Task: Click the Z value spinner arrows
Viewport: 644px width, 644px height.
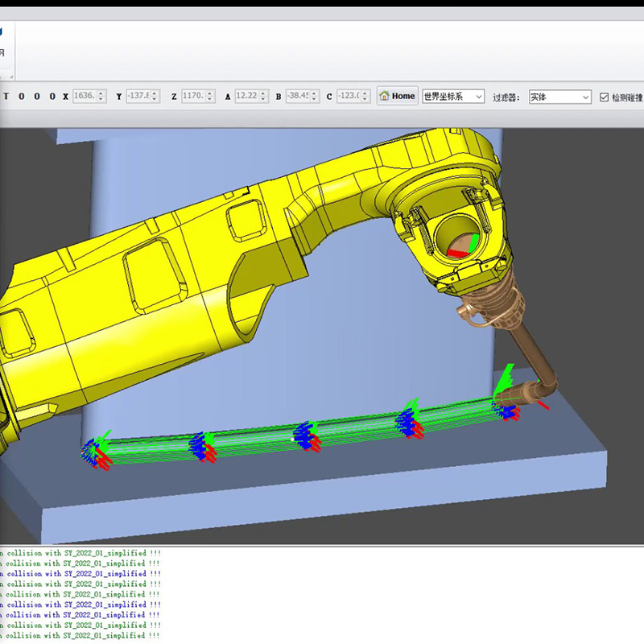Action: (210, 96)
